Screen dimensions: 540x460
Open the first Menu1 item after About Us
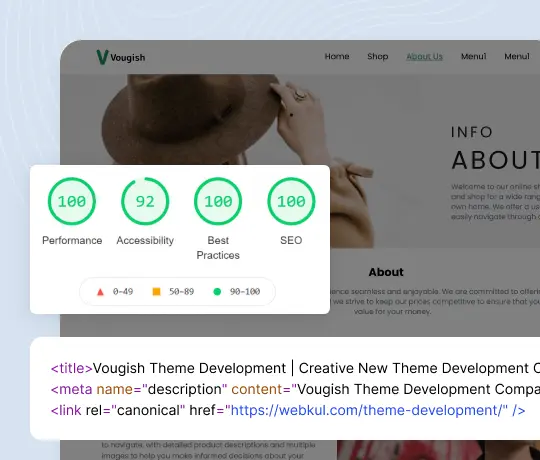(474, 56)
